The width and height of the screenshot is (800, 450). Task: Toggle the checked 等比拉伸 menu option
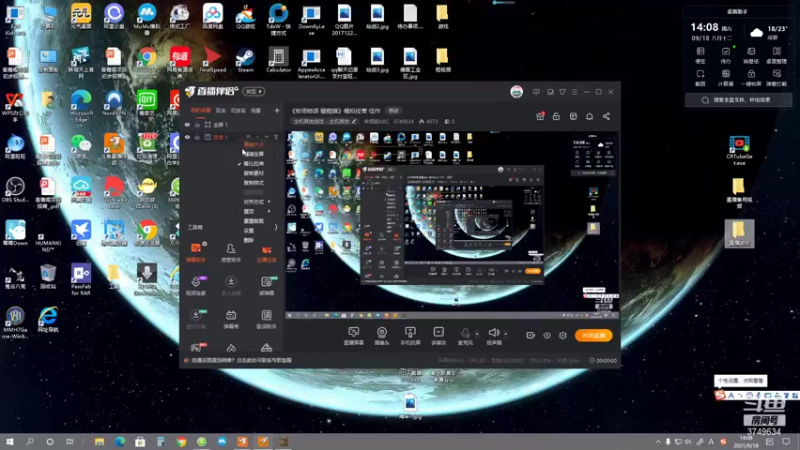[254, 164]
